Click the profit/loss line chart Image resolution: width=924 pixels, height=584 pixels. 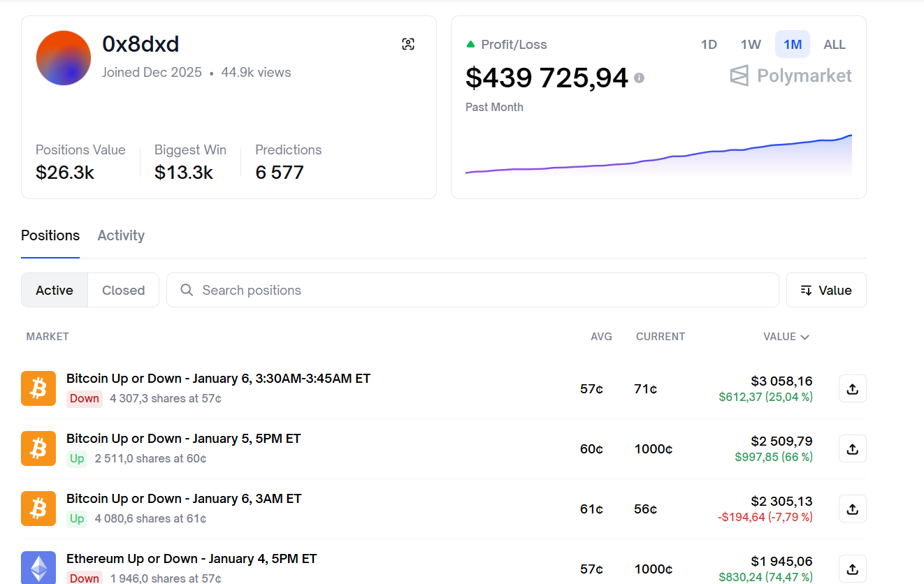coord(658,155)
